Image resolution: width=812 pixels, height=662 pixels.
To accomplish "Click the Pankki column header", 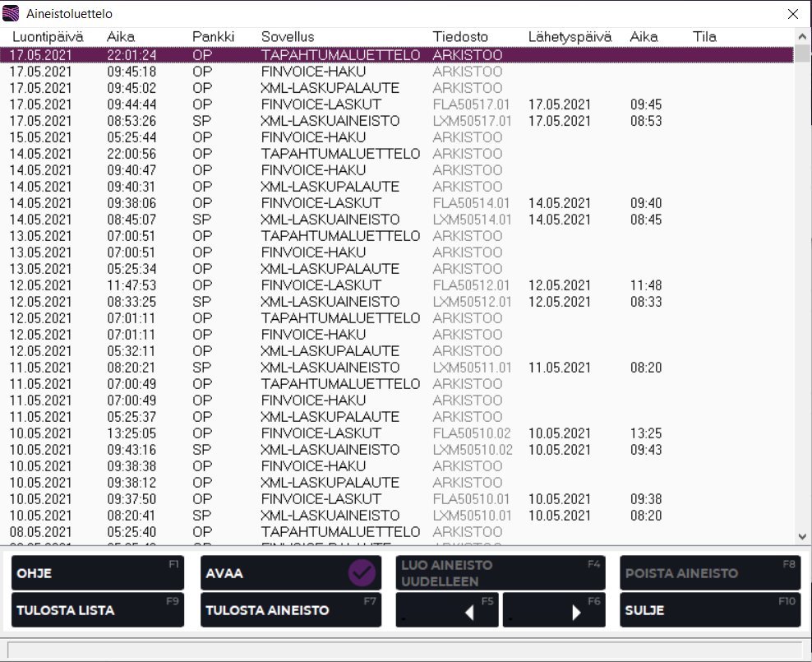I will [x=213, y=37].
